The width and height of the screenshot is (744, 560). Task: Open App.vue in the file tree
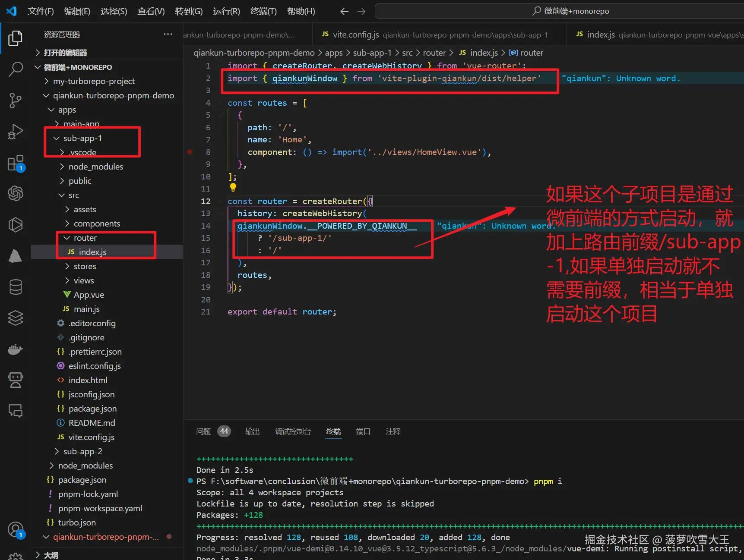point(107,295)
